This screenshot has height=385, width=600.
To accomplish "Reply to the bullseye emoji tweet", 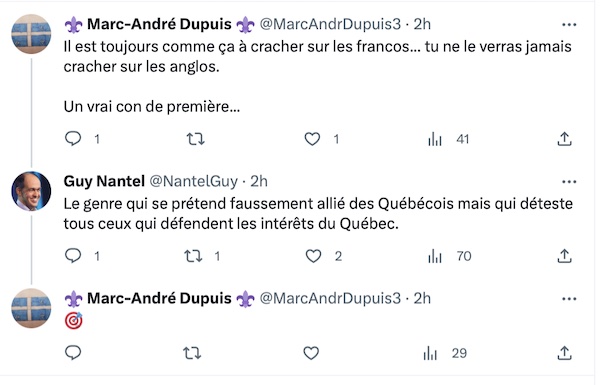I will pyautogui.click(x=73, y=352).
